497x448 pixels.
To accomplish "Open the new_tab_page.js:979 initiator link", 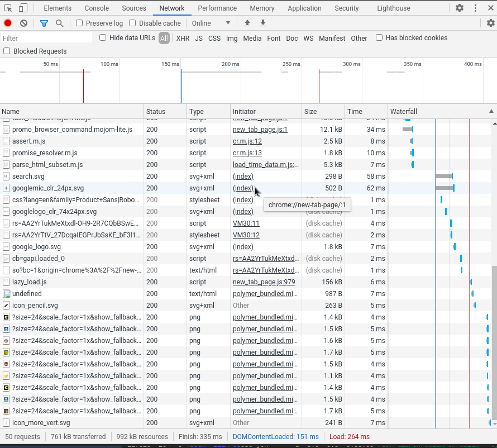I will pos(264,282).
